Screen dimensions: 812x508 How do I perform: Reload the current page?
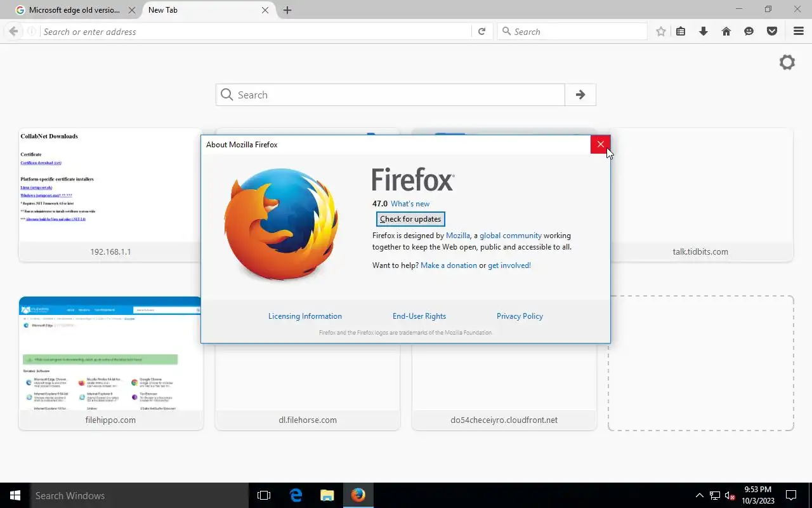click(x=482, y=31)
